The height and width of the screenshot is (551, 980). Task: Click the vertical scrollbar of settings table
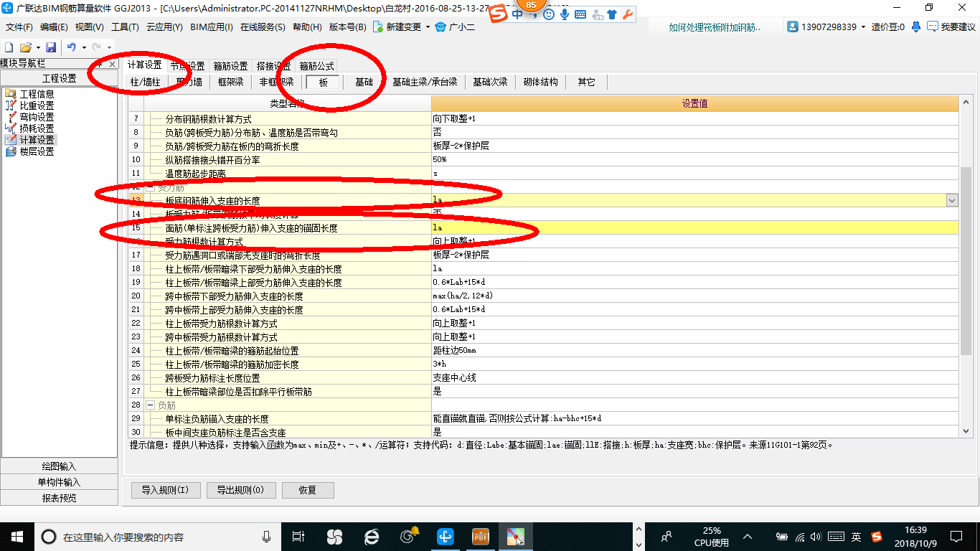[x=966, y=262]
